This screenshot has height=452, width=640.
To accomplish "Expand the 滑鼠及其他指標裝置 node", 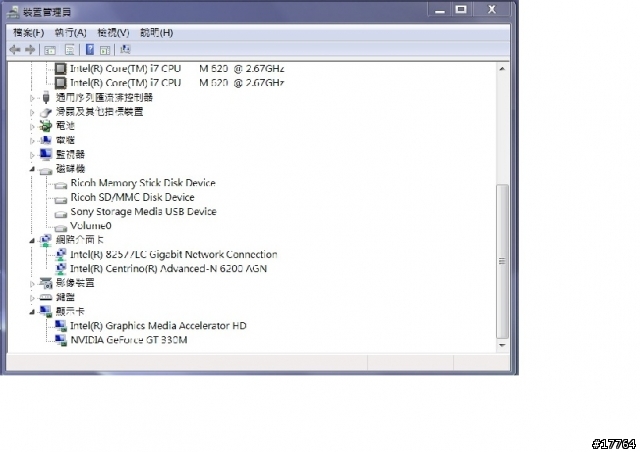I will point(32,112).
